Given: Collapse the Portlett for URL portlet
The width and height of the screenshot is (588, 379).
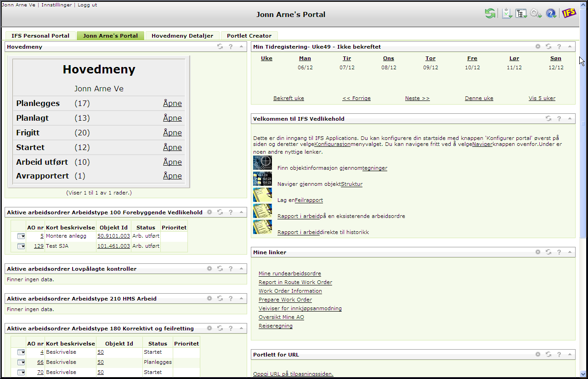Looking at the screenshot, I should pos(570,354).
